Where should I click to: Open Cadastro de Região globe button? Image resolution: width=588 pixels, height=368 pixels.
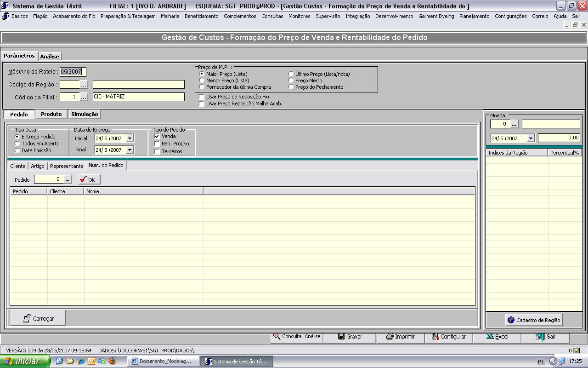tap(511, 320)
